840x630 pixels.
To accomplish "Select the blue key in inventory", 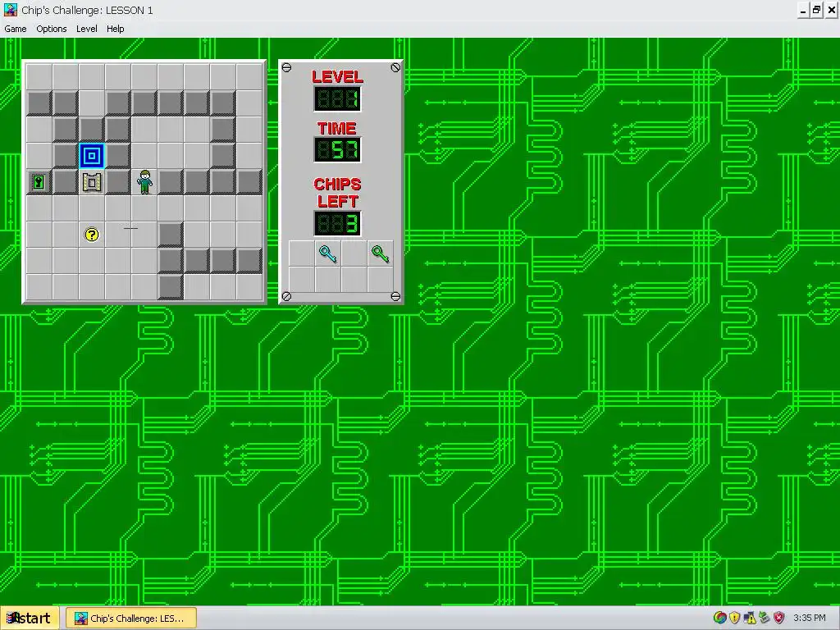I will click(x=327, y=254).
